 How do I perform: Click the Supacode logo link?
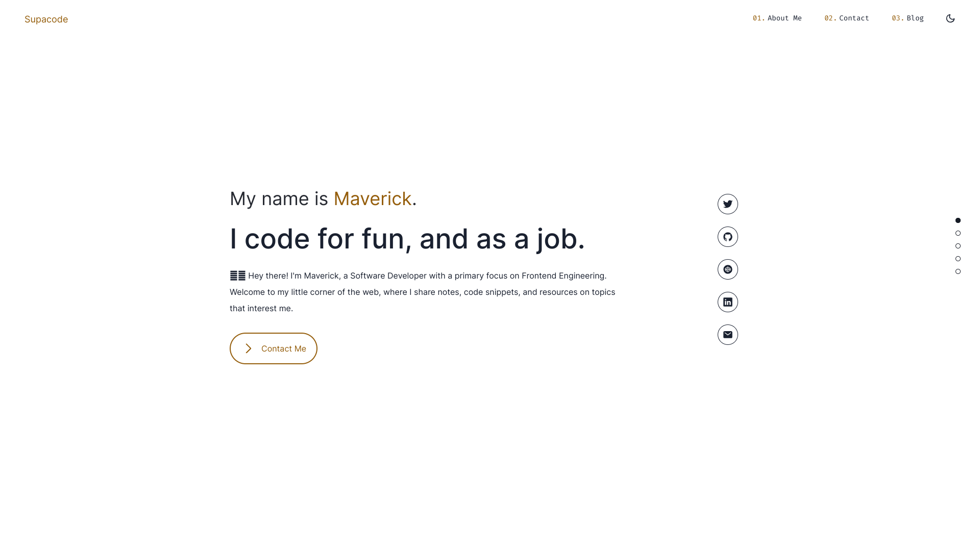[x=46, y=19]
